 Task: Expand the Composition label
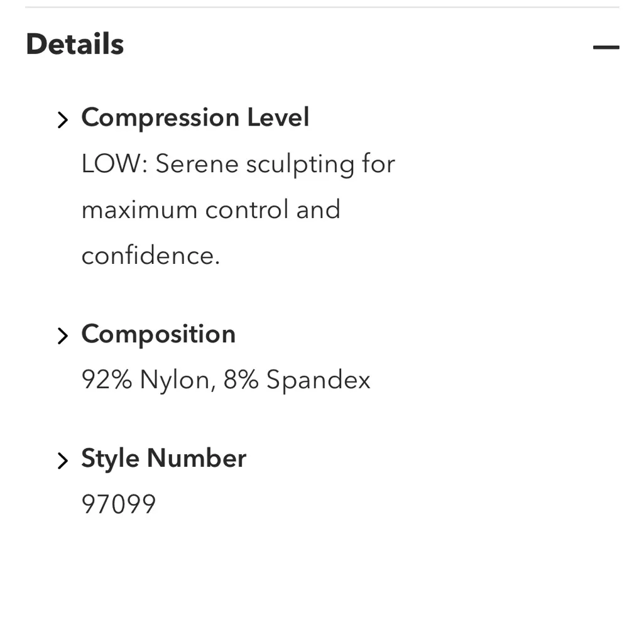[x=158, y=334]
